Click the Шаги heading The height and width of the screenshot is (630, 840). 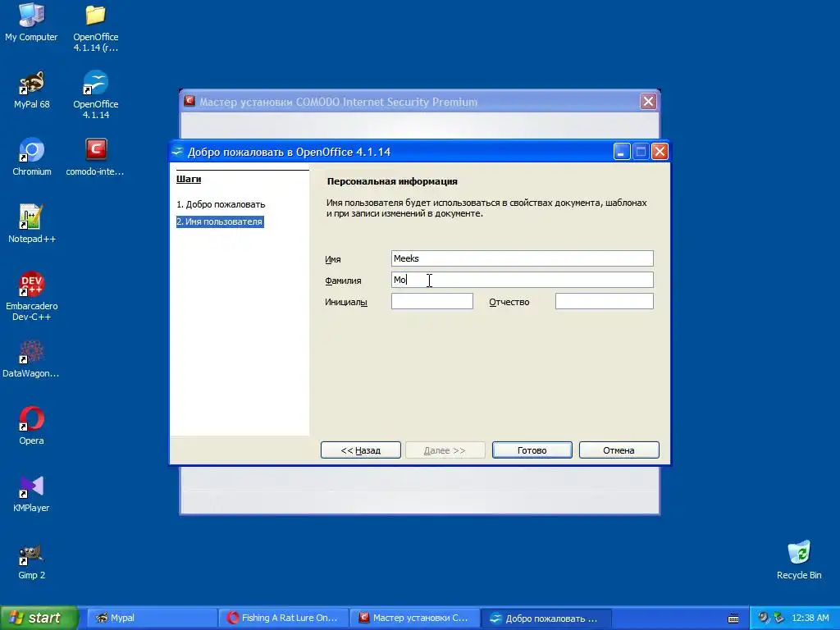(x=189, y=179)
